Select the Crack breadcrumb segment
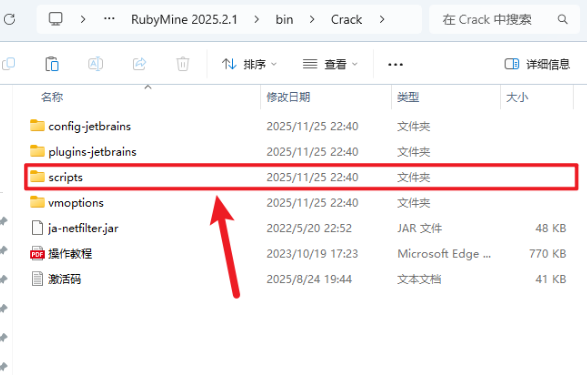 click(x=346, y=19)
